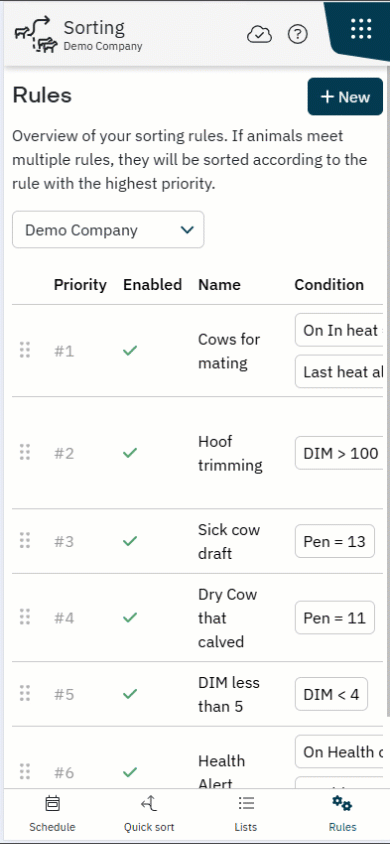Go to the Lists tab
The image size is (390, 844).
tap(246, 815)
